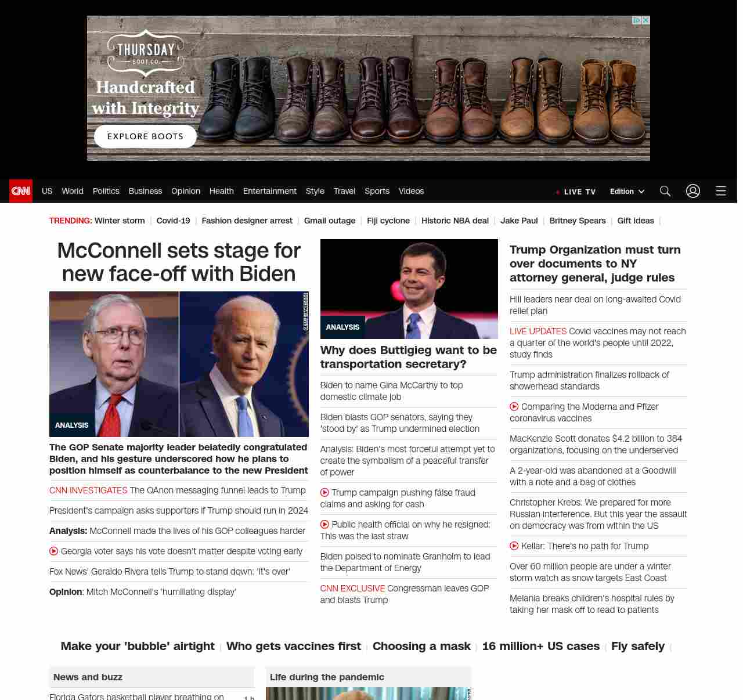Image resolution: width=743 pixels, height=700 pixels.
Task: Click the Explore Boots button
Action: click(145, 136)
